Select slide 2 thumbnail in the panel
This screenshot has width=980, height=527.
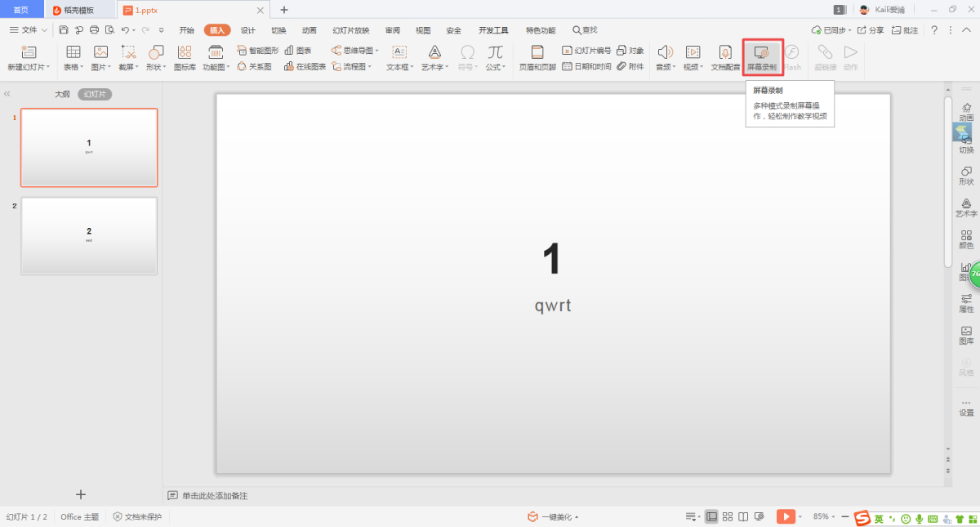pyautogui.click(x=89, y=235)
